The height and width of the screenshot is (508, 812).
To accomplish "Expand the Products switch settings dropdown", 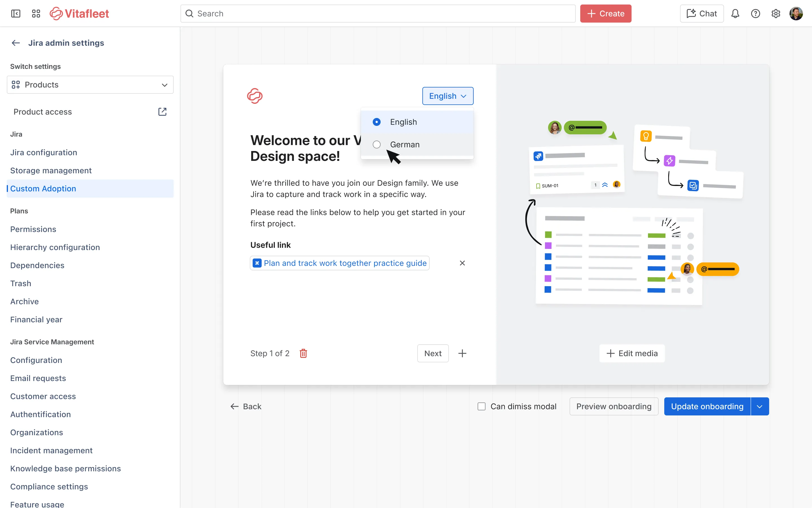I will (x=90, y=85).
